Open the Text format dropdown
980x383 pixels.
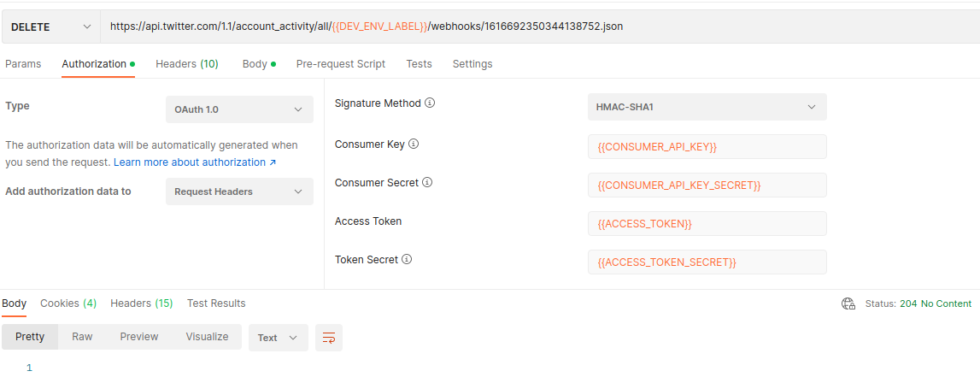pos(278,338)
